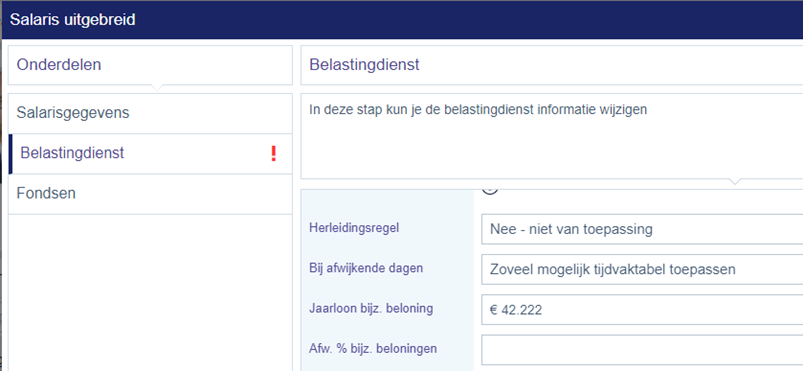This screenshot has height=371, width=803.
Task: Click the Jaarloon bijz. beloning label
Action: pos(371,308)
